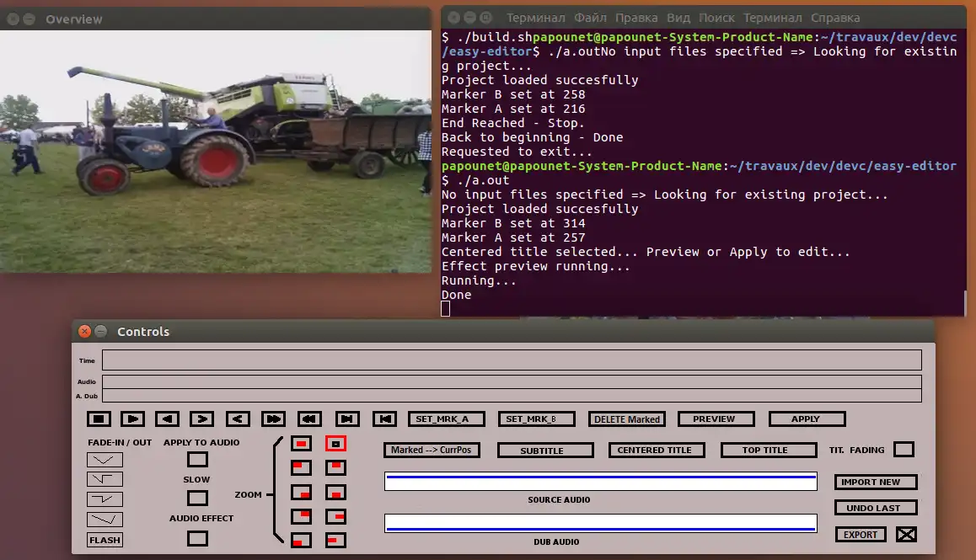Image resolution: width=976 pixels, height=560 pixels.
Task: Choose the zoom top-left corner icon
Action: click(x=301, y=467)
